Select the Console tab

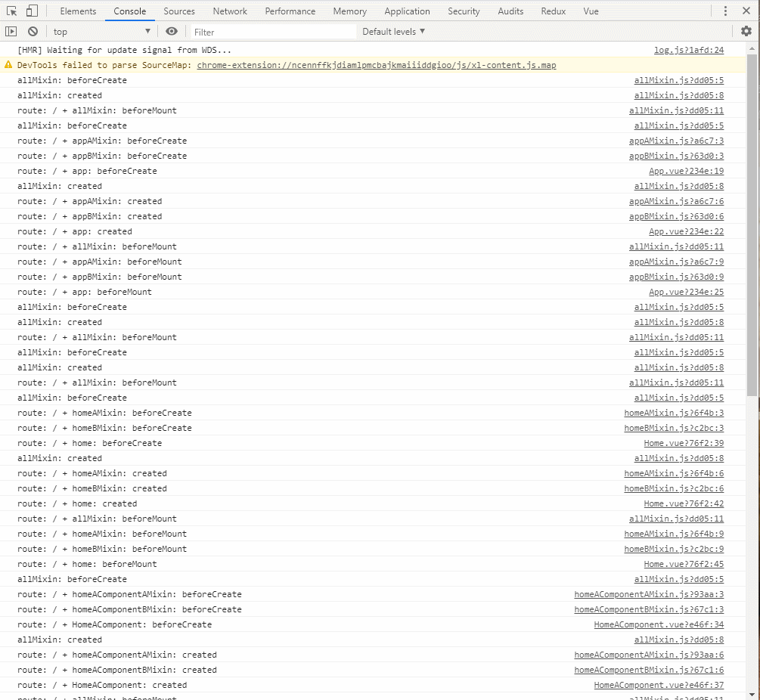pos(129,11)
